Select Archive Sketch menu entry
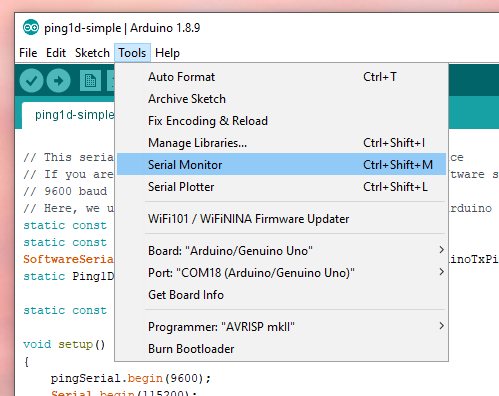 [281, 99]
